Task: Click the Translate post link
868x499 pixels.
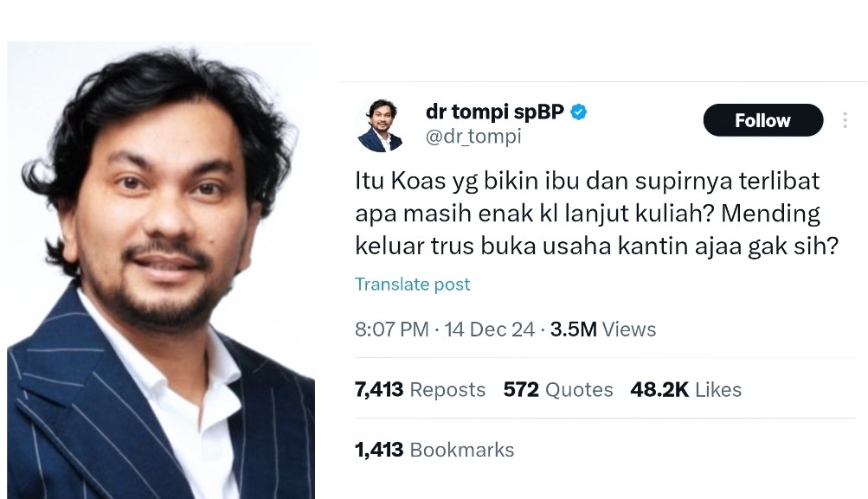Action: pos(413,284)
